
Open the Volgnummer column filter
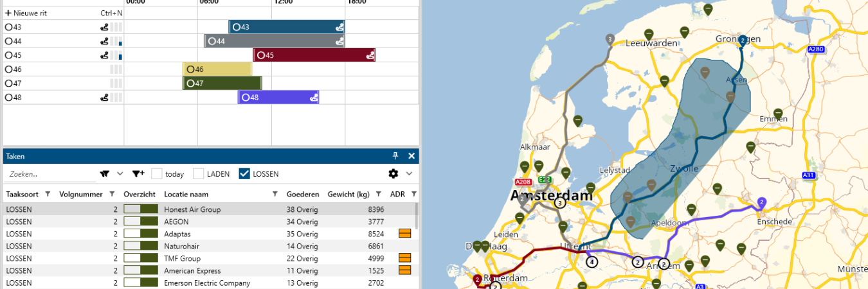point(112,194)
